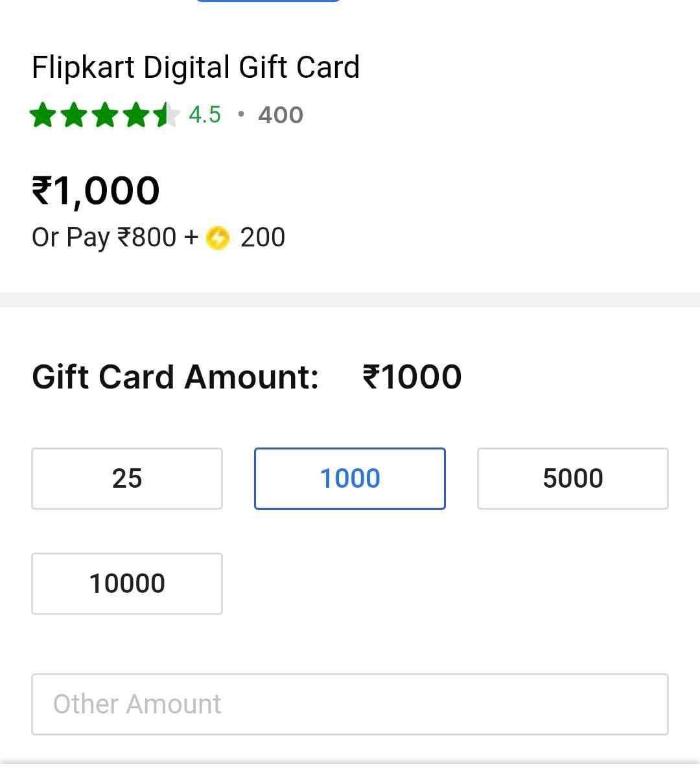This screenshot has height=777, width=700.
Task: Click the Gift Card Amount label
Action: 175,377
